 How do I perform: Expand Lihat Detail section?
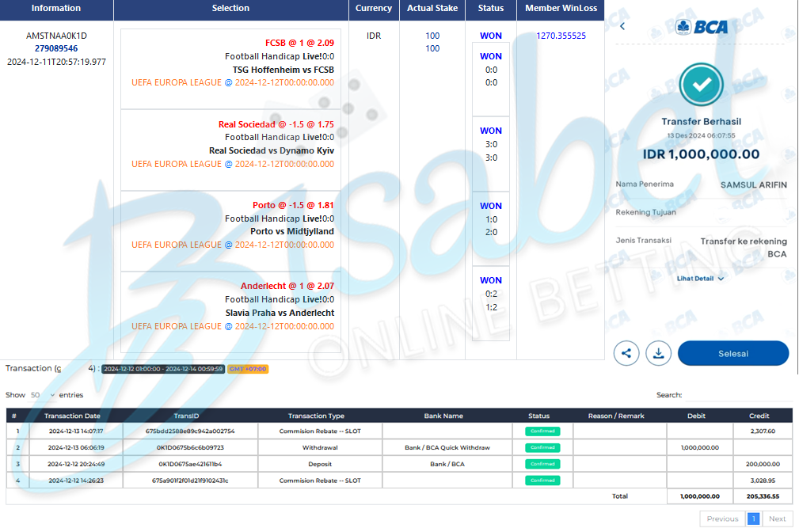tap(700, 279)
